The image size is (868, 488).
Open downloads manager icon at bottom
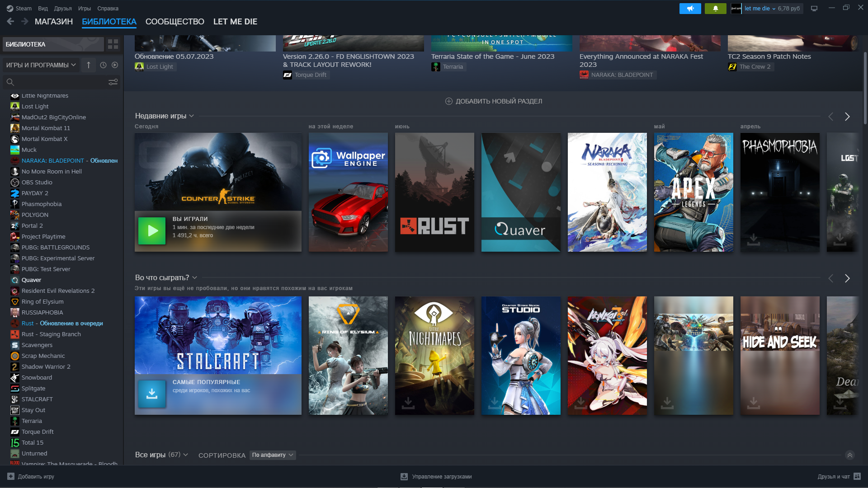click(x=404, y=476)
